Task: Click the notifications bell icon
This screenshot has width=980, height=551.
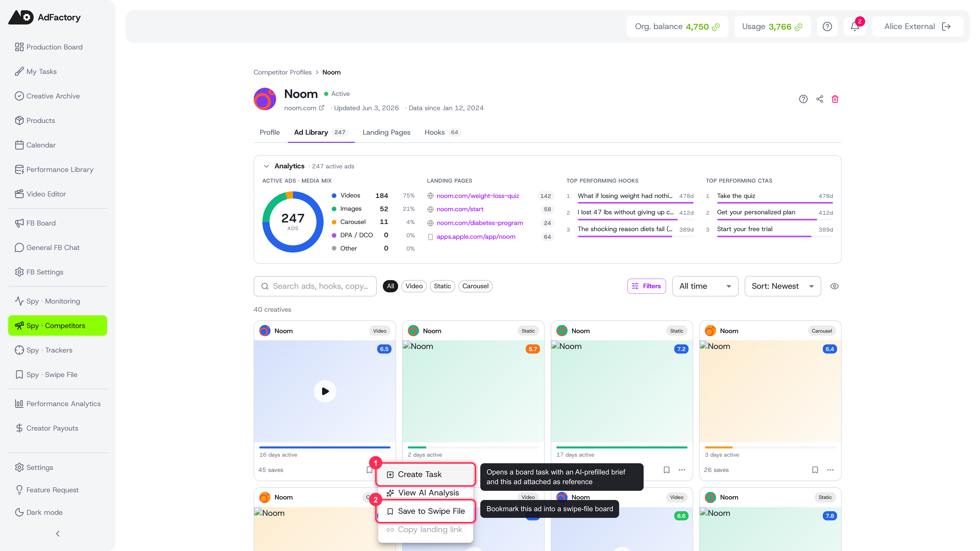Action: point(855,27)
